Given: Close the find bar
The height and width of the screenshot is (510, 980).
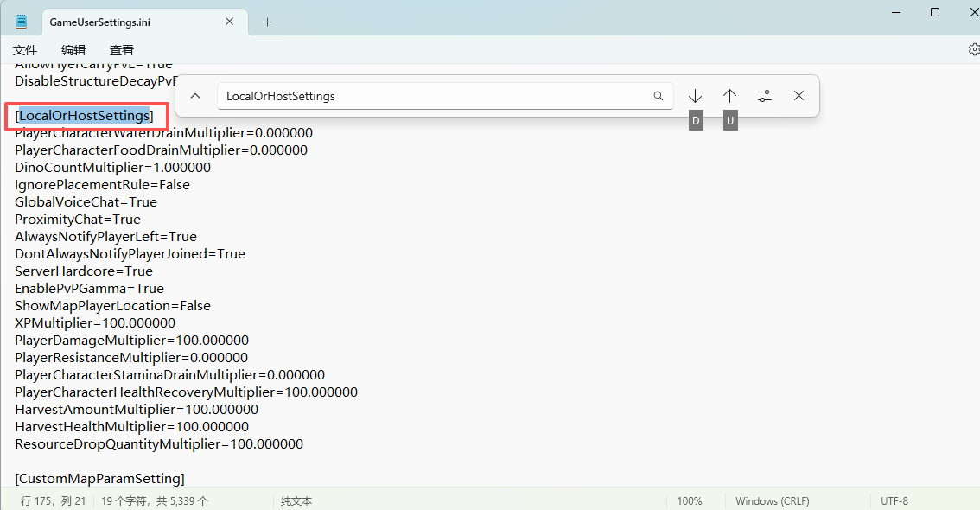Looking at the screenshot, I should click(x=799, y=96).
